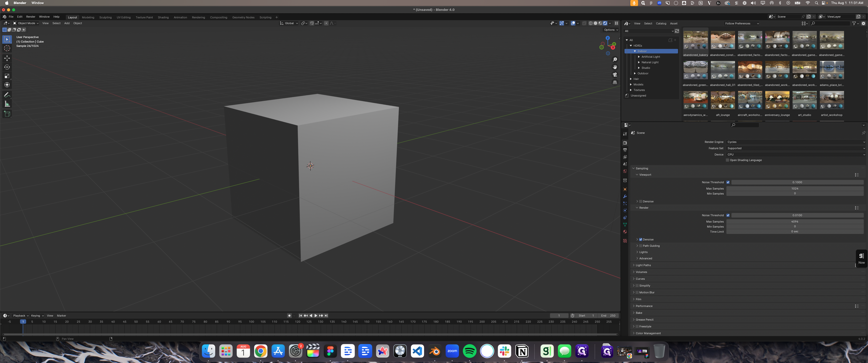This screenshot has width=868, height=363.
Task: Toggle viewport overlays button
Action: 573,23
